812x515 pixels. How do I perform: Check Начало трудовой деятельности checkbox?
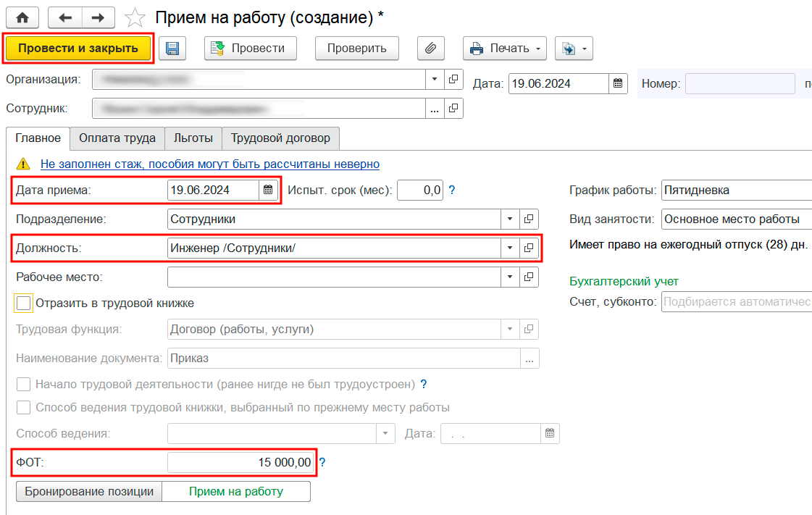[x=24, y=384]
